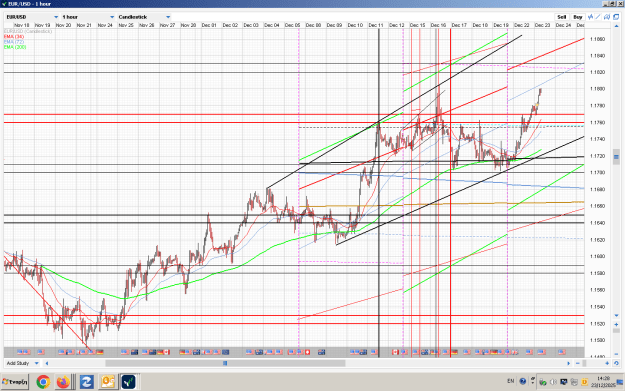
Task: Open Google Chrome from the taskbar
Action: [x=43, y=382]
